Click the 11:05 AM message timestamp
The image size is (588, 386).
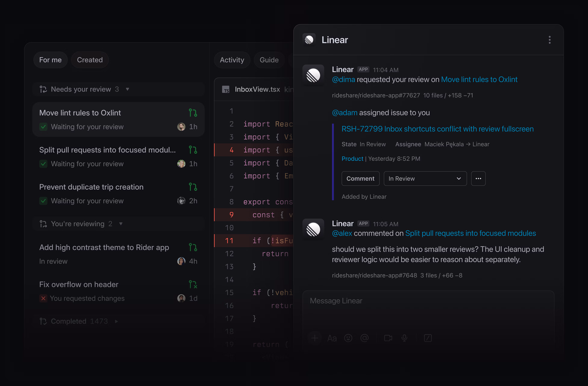coord(385,224)
